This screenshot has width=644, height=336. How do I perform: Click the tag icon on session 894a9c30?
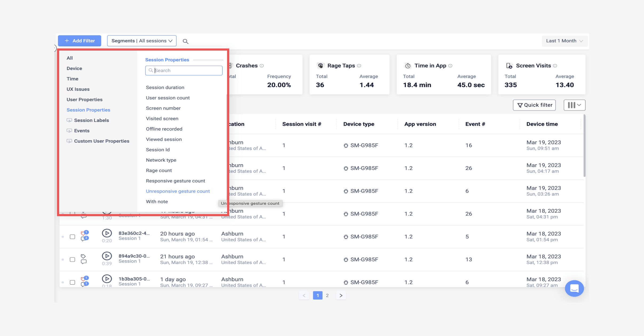[83, 256]
